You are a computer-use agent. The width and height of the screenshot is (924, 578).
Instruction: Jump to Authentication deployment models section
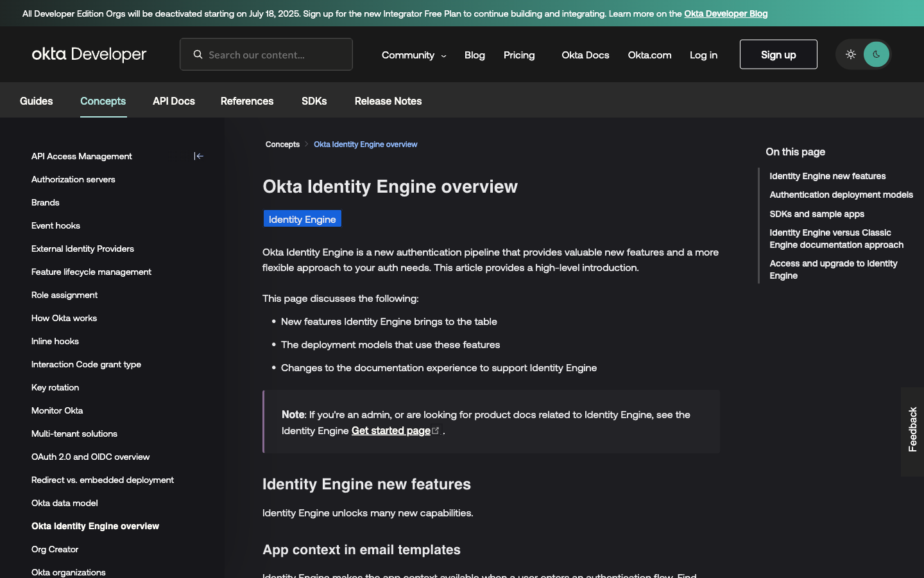pos(841,195)
